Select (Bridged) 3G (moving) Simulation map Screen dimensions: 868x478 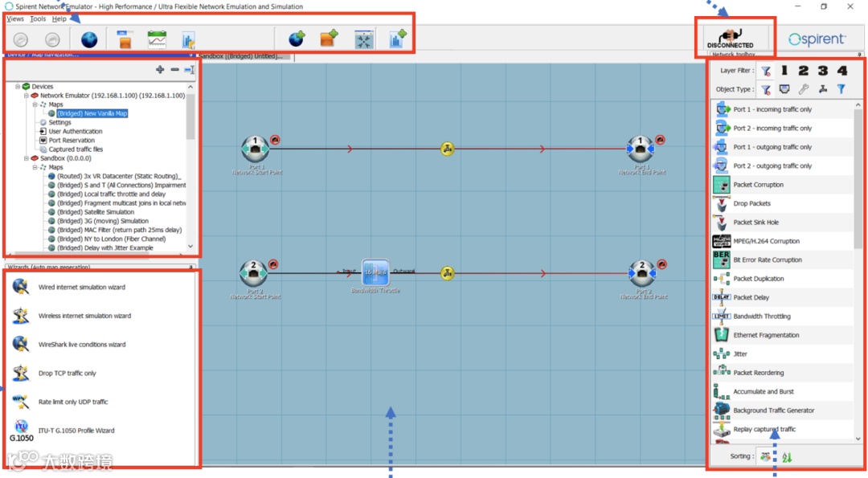coord(102,221)
